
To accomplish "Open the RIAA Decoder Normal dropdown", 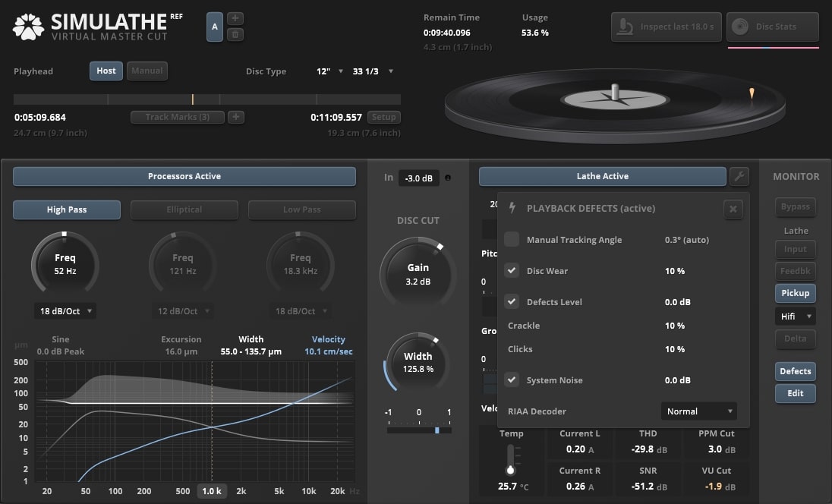I will point(698,411).
